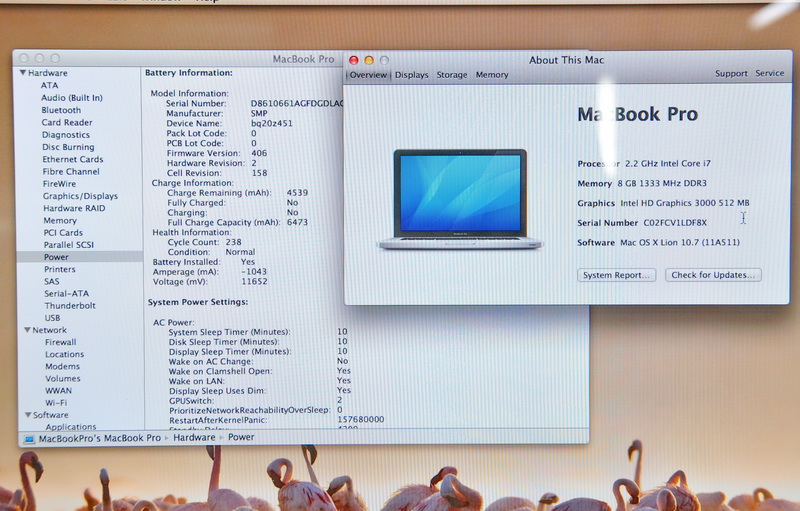The height and width of the screenshot is (511, 800).
Task: Select Bluetooth in the hardware list
Action: (61, 110)
